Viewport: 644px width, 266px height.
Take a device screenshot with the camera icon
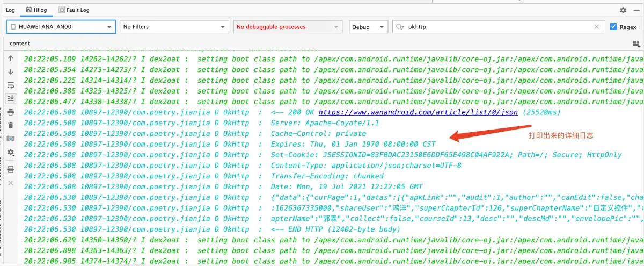[x=10, y=139]
